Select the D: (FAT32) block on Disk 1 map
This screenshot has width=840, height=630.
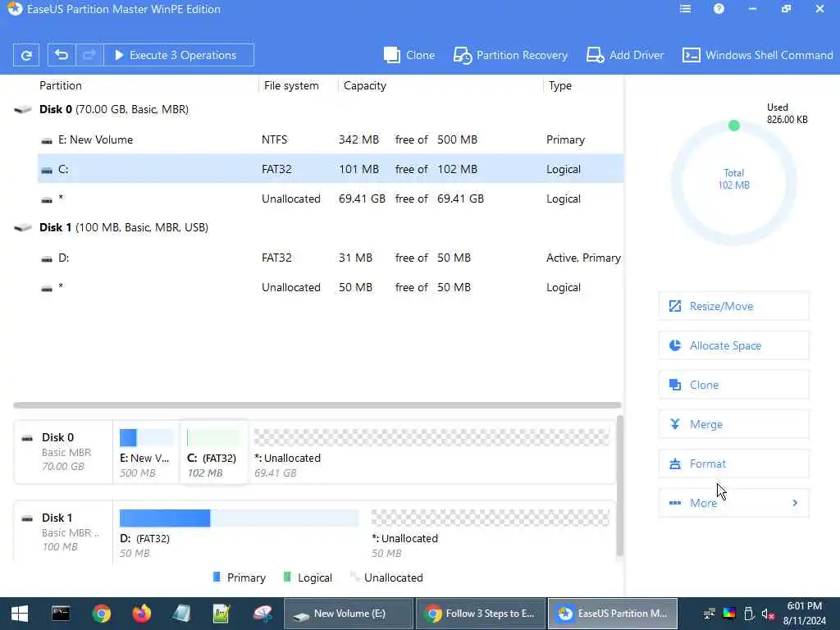click(239, 532)
